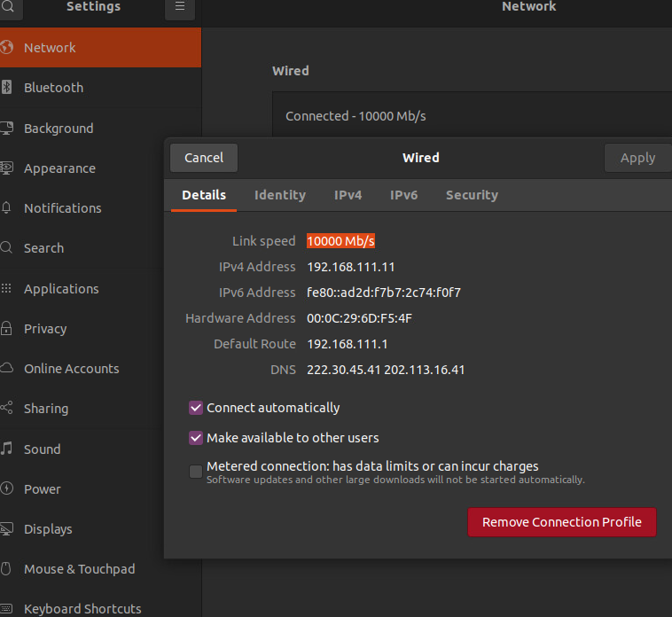
Task: Disable Connect automatically checkbox
Action: click(196, 408)
